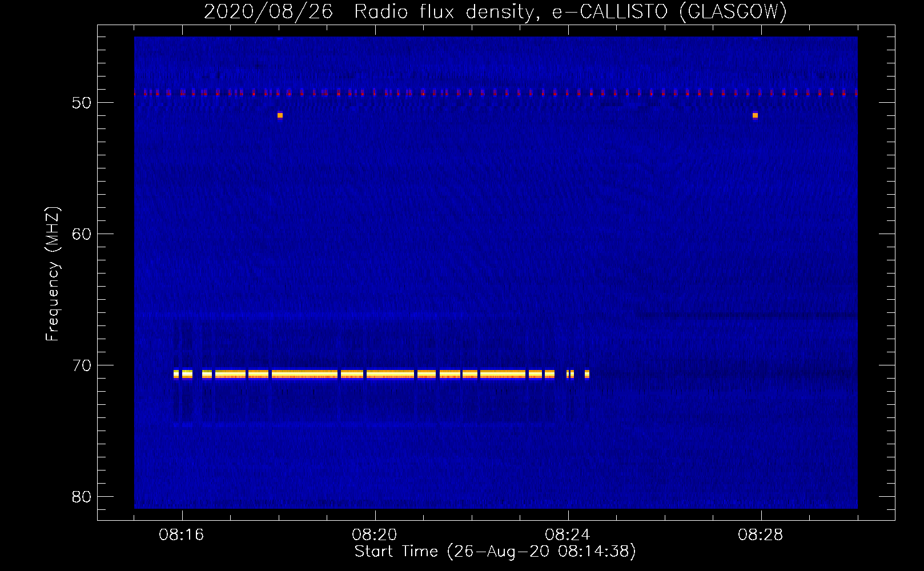The width and height of the screenshot is (924, 571).
Task: Click the 08:28 time tick label
Action: coord(761,535)
